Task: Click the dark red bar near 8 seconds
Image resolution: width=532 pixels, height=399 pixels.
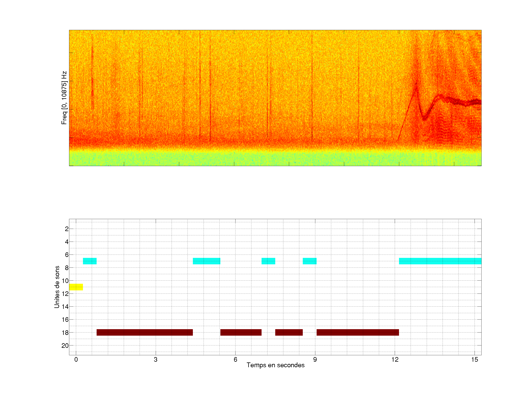Action: (289, 332)
